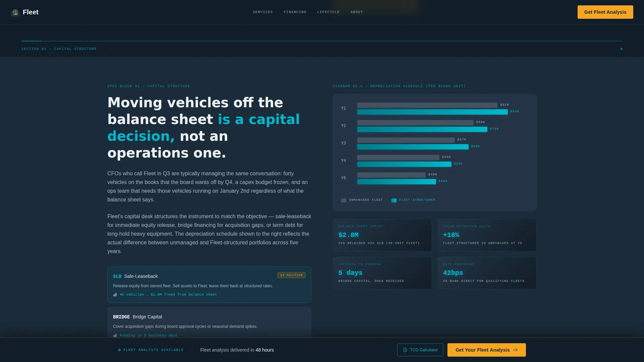Screen dimensions: 644x362
Task: Select the Sale-Leaseback card title
Action: click(x=141, y=276)
